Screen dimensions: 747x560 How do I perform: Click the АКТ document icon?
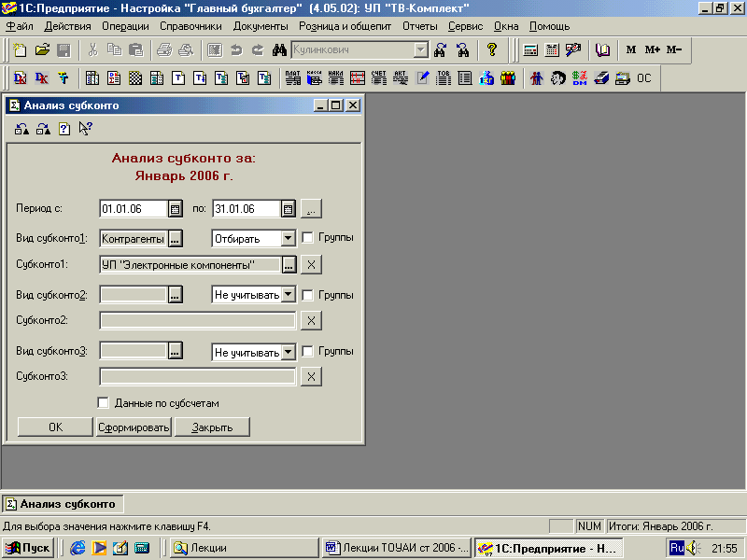point(401,78)
